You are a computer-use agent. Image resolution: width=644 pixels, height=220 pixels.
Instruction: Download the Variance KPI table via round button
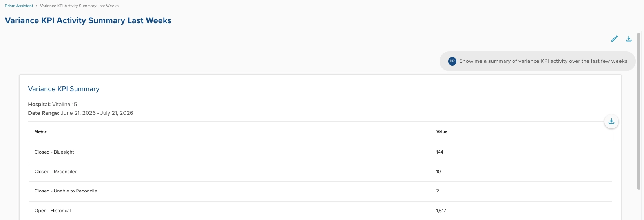pos(611,121)
